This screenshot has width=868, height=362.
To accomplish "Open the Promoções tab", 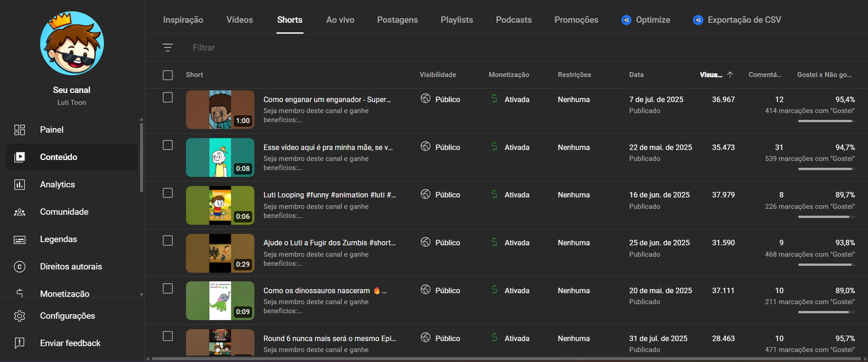I will 576,20.
